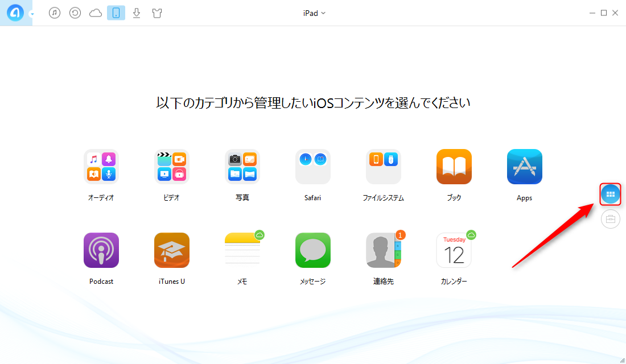Maximize the AnyTrans window
626x364 pixels.
604,13
